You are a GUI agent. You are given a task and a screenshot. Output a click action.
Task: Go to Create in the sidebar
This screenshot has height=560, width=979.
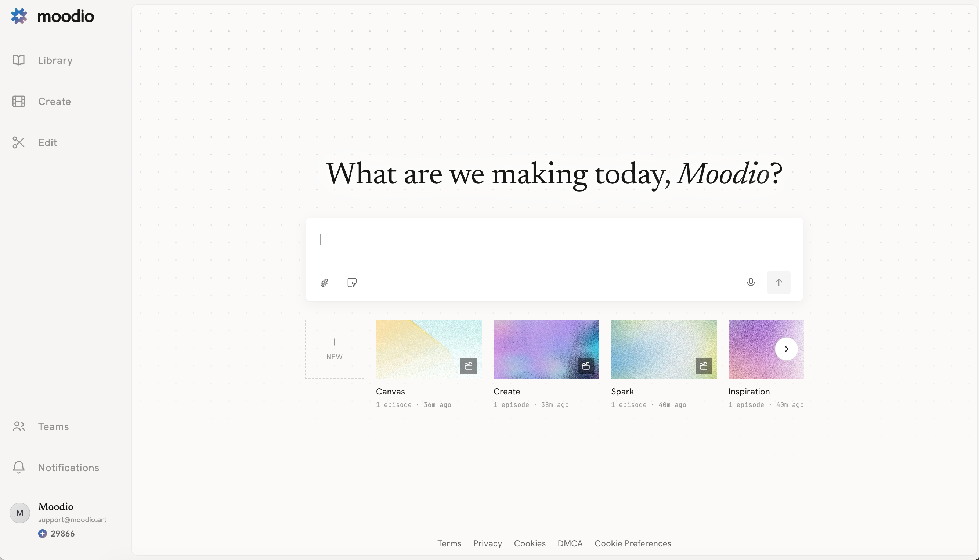[54, 102]
